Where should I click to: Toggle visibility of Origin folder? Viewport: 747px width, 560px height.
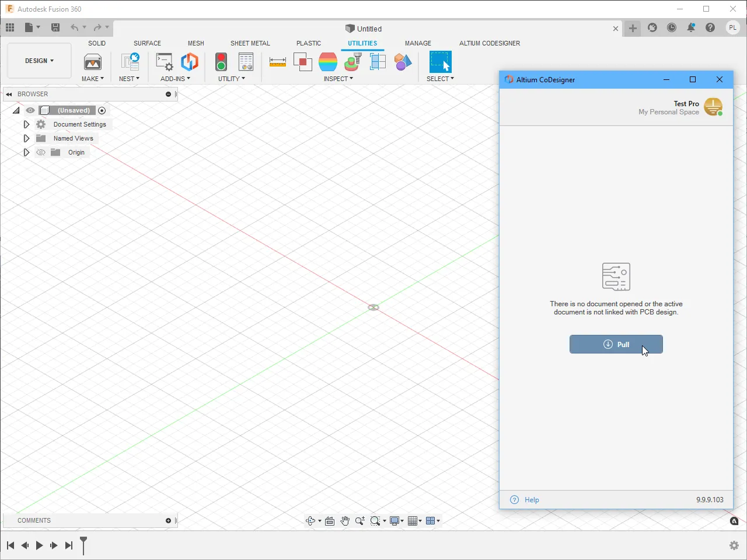(41, 152)
